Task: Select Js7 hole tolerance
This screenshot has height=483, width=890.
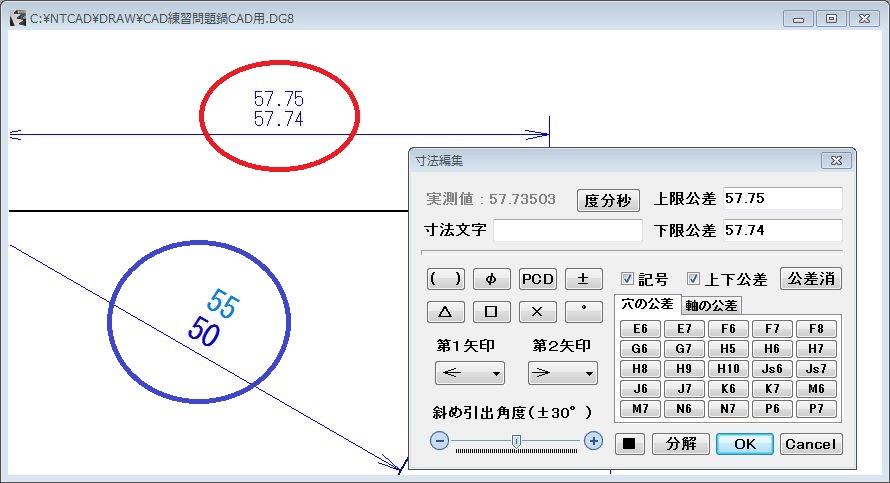Action: [816, 369]
